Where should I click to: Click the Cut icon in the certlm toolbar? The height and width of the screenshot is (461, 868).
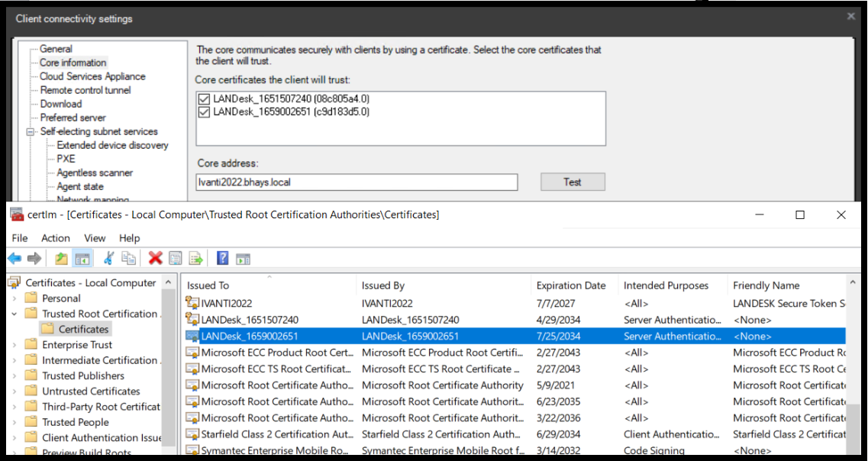click(108, 258)
